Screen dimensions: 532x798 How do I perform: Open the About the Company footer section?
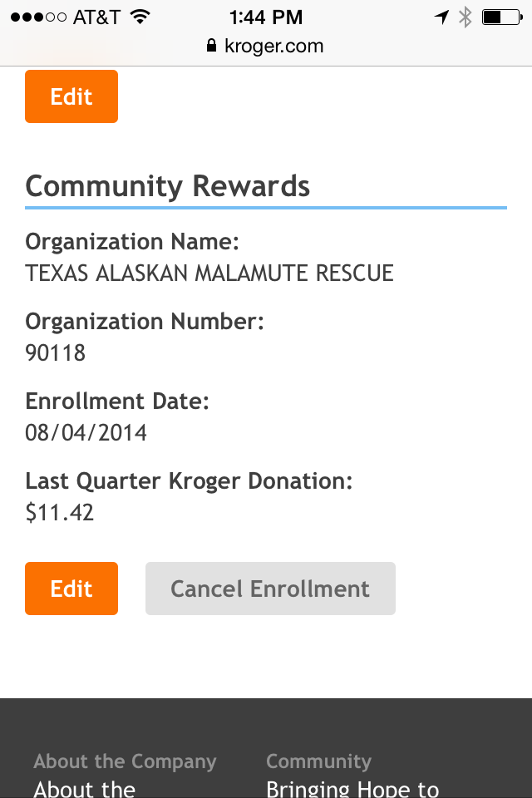(124, 761)
